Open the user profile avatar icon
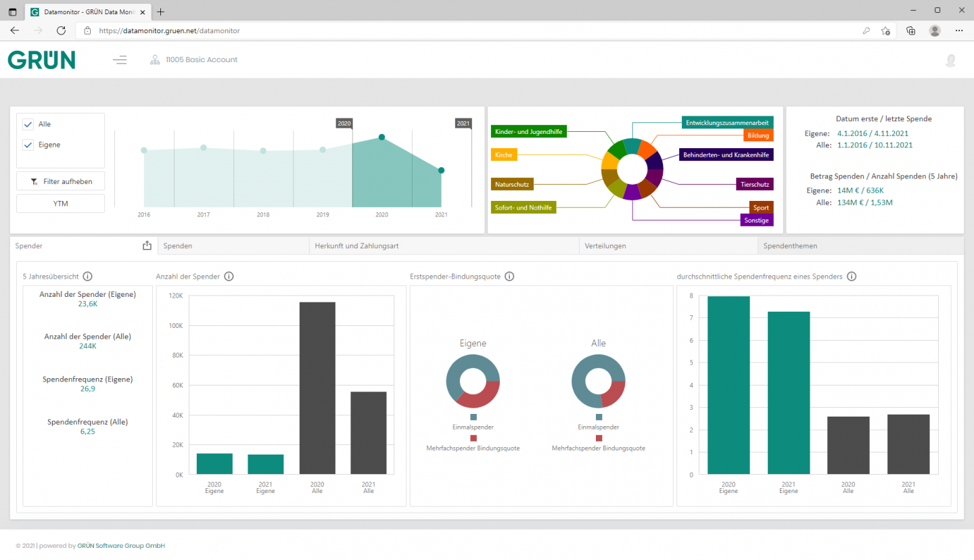 [950, 60]
